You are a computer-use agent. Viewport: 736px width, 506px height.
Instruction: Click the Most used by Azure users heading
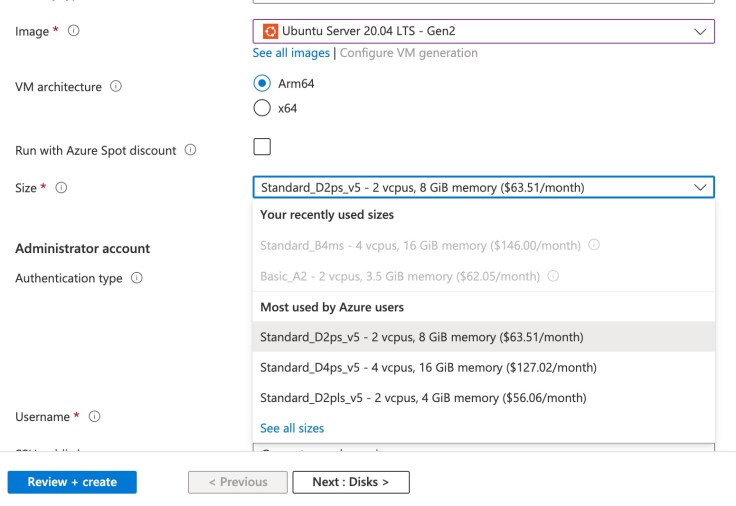click(332, 307)
